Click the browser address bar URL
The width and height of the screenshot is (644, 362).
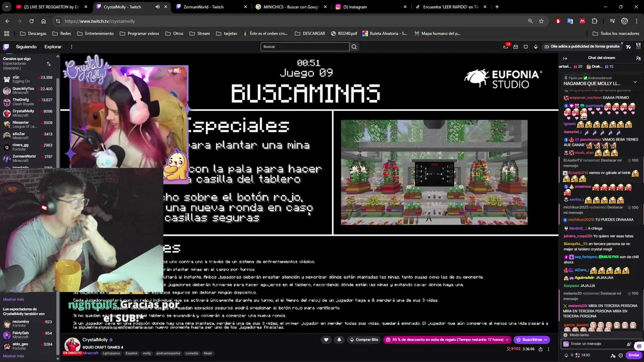(100, 21)
